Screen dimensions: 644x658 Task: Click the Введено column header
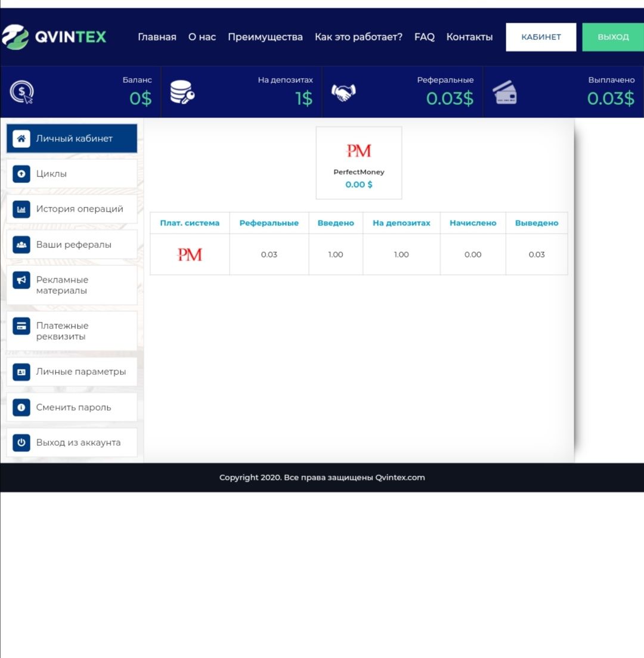coord(336,223)
